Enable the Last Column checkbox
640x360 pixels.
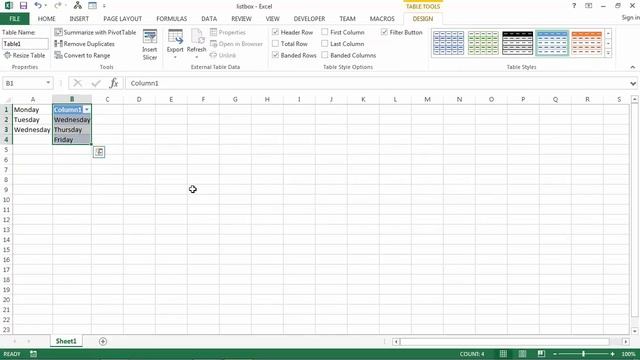coord(325,43)
